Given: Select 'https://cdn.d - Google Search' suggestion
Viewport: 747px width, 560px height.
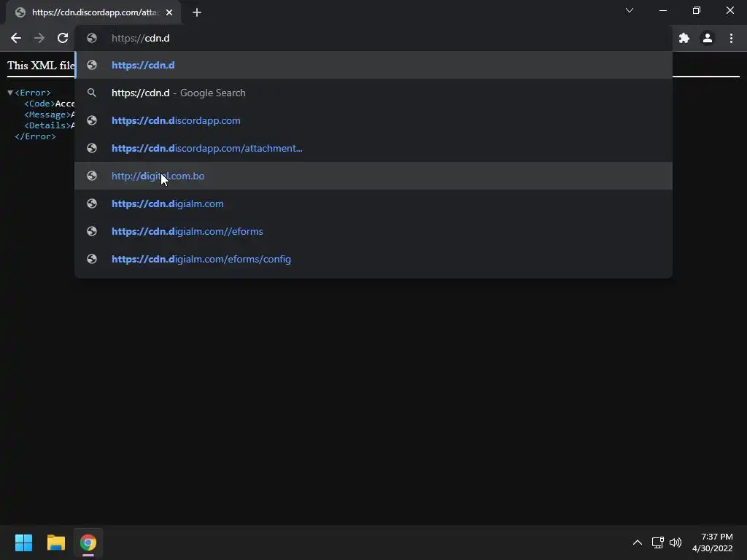Looking at the screenshot, I should pos(373,93).
